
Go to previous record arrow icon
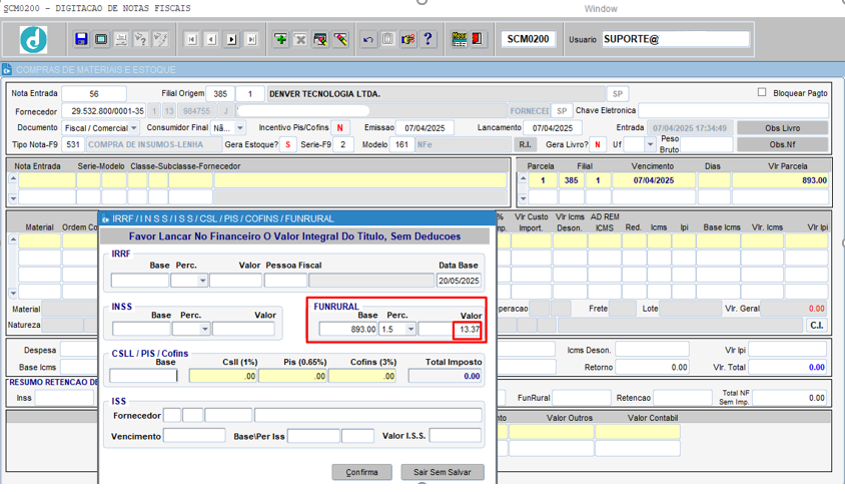click(212, 39)
